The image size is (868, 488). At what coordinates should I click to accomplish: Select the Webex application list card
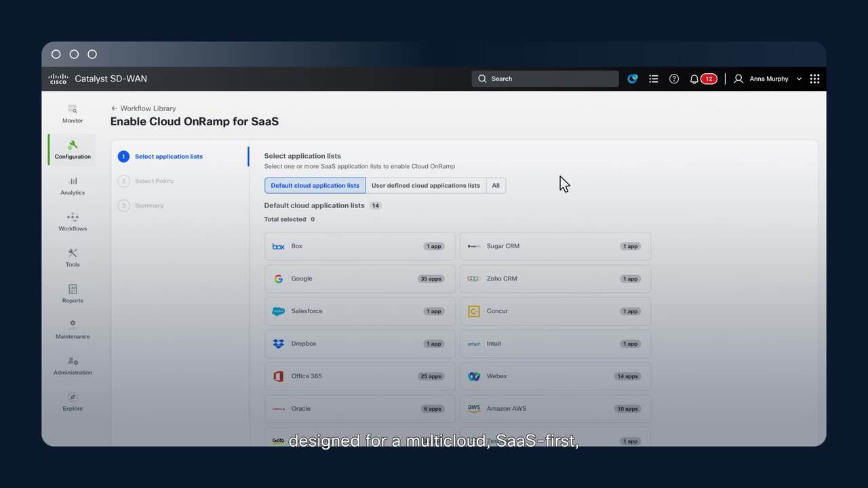tap(555, 376)
